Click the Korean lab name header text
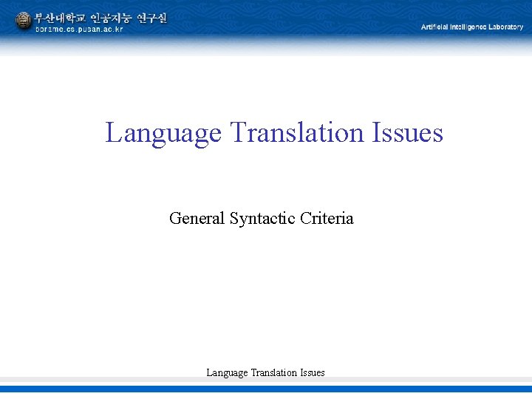 (x=100, y=18)
